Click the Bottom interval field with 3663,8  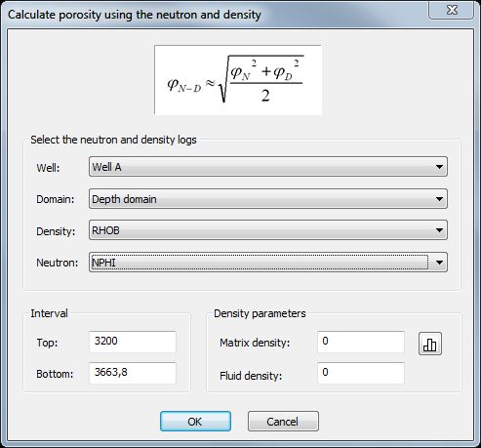click(133, 373)
